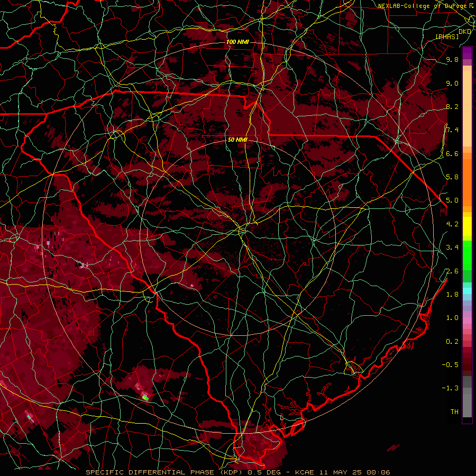Click the 'SPECIFIC DIFFERENTIAL PHASE (KDP)' caption text
The image size is (476, 476).
click(166, 472)
